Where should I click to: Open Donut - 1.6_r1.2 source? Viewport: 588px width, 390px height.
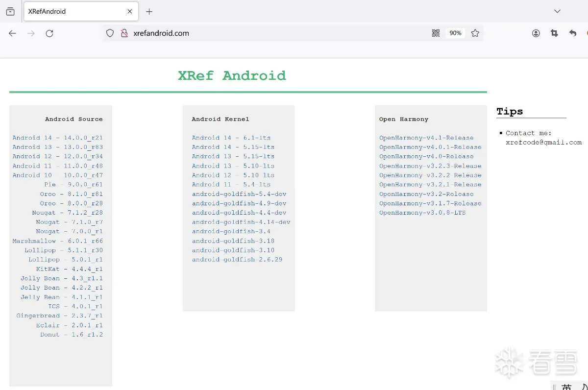72,335
